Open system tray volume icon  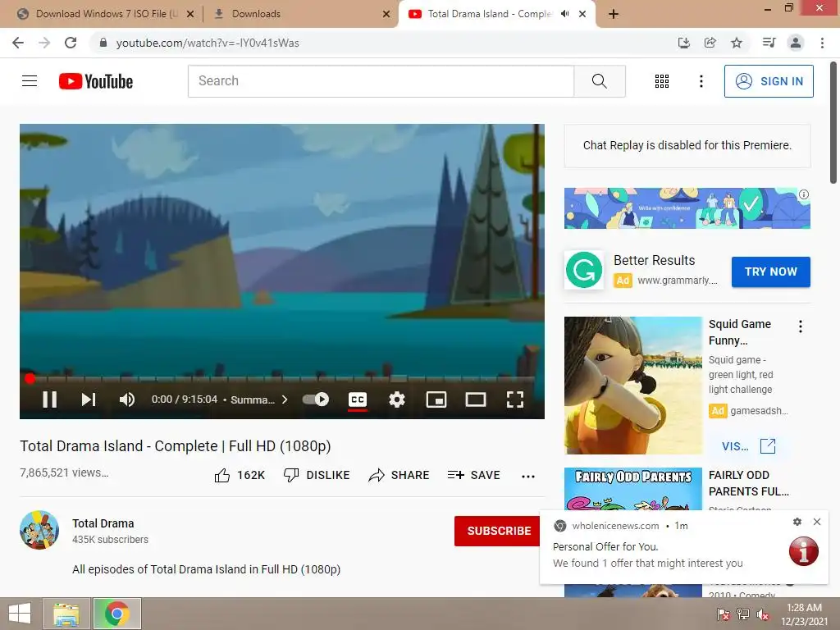point(763,614)
